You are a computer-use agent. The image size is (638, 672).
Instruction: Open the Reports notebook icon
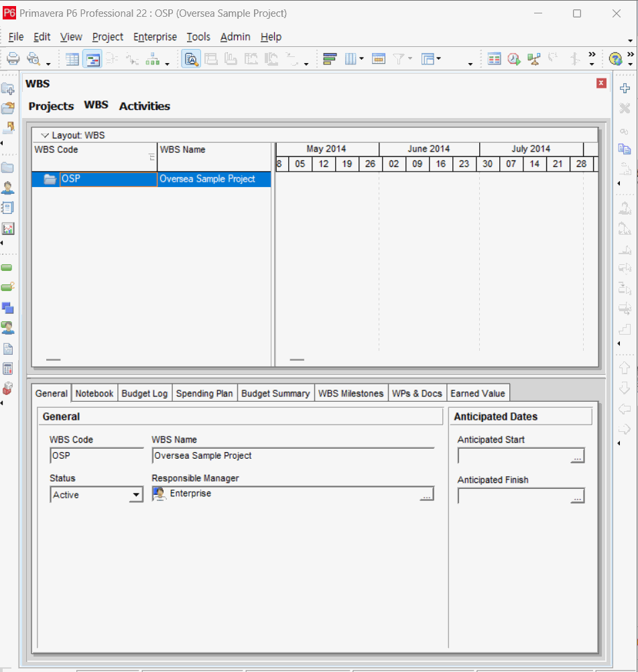pyautogui.click(x=8, y=208)
